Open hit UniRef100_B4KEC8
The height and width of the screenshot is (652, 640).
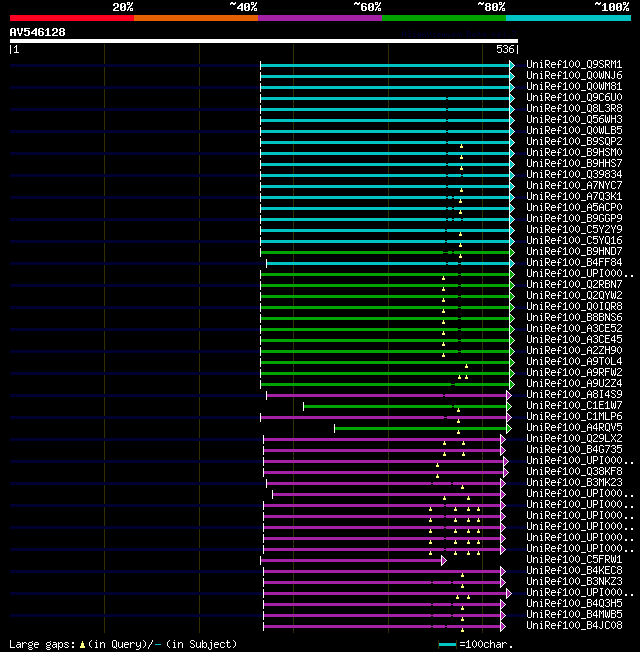coord(574,570)
